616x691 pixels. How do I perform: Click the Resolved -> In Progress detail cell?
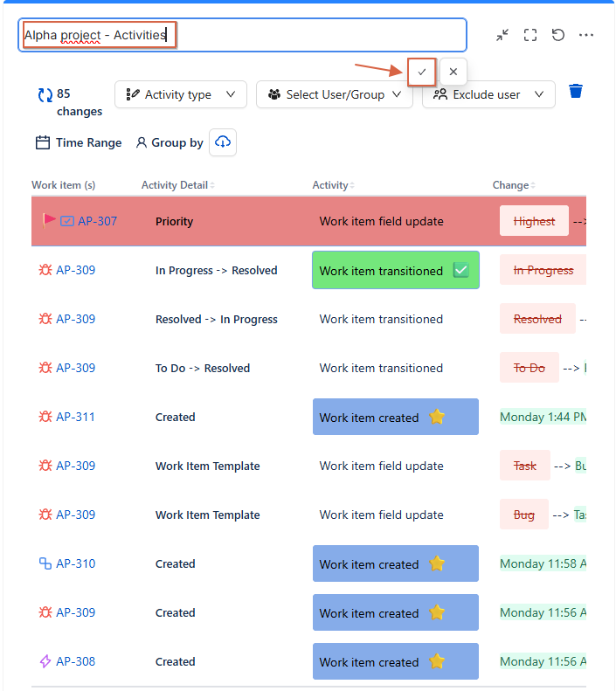click(217, 319)
